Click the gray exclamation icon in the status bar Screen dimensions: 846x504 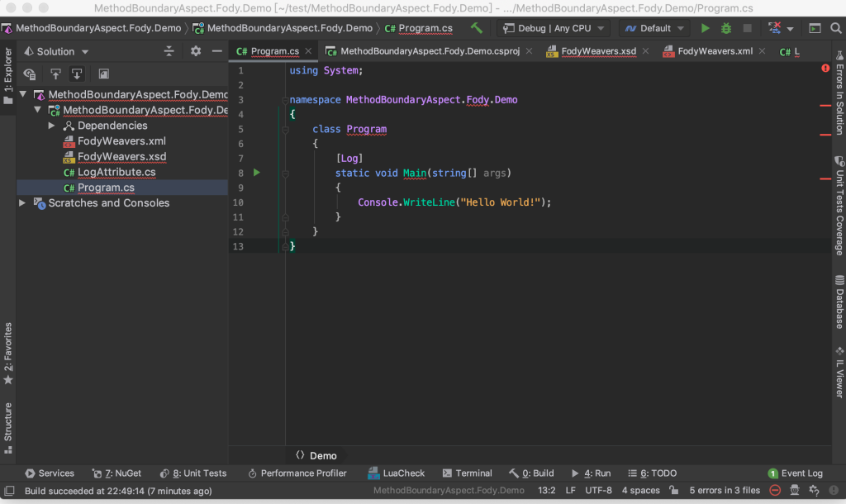point(834,491)
